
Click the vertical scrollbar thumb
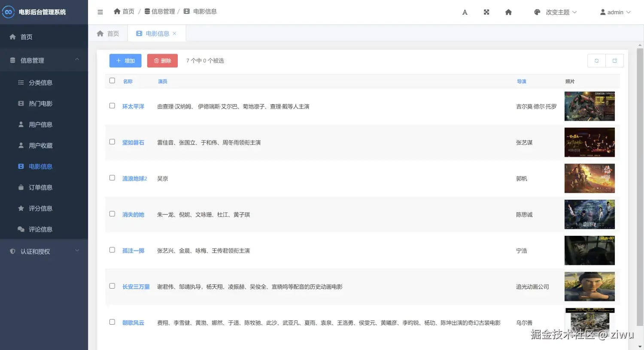pos(640,187)
